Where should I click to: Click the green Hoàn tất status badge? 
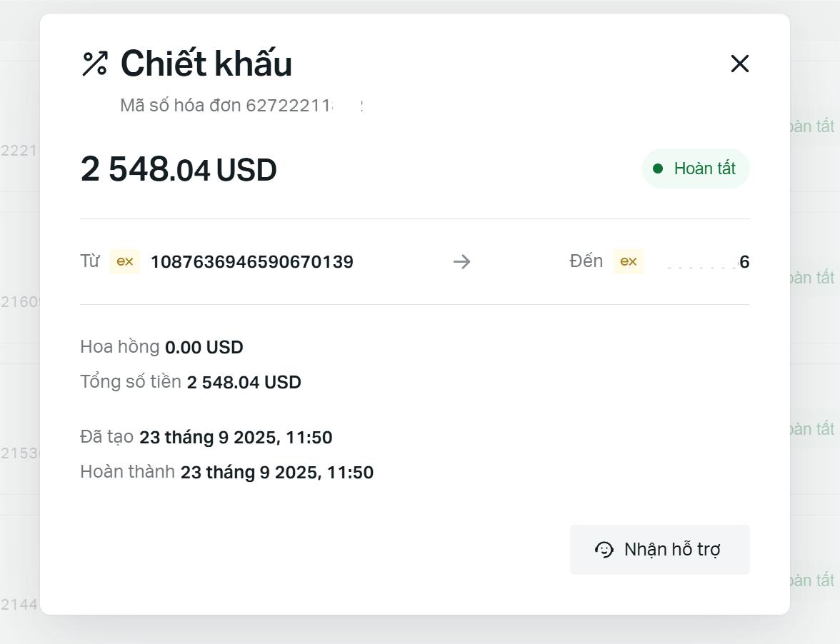[696, 168]
